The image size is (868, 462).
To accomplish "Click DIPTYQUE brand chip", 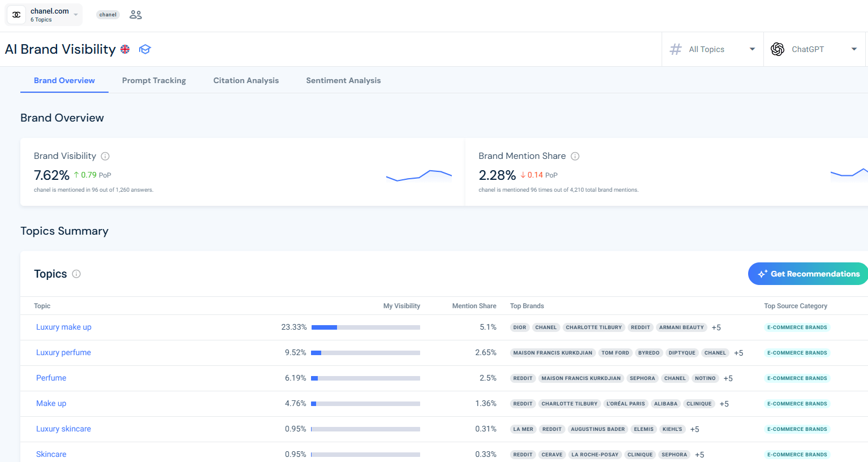I will point(682,353).
